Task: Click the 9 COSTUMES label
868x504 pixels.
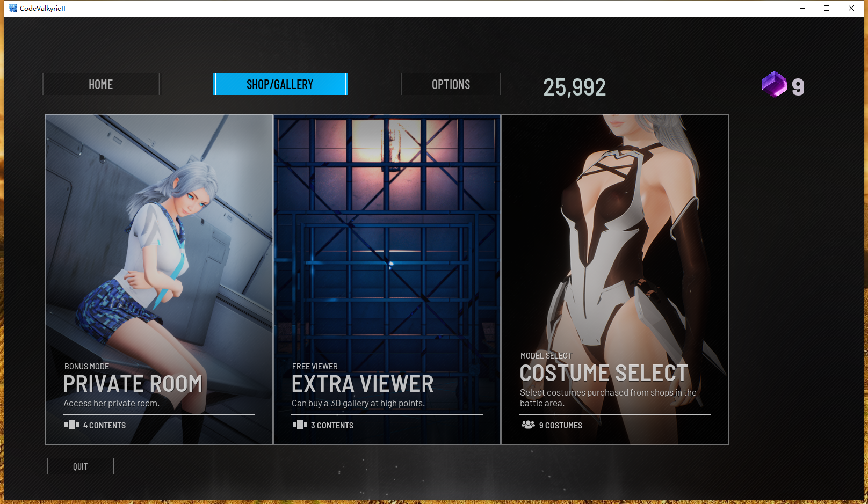Action: pyautogui.click(x=561, y=425)
